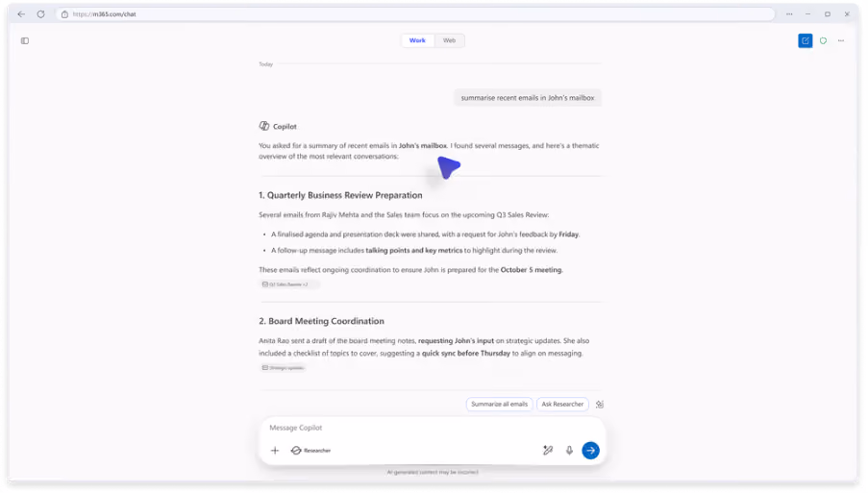Screen dimensions: 868x493
Task: Click the user message about John's mailbox
Action: click(x=528, y=98)
